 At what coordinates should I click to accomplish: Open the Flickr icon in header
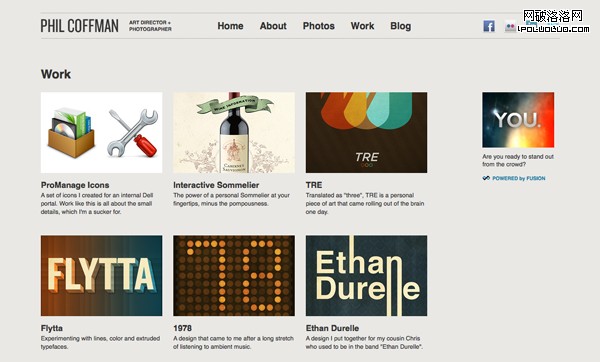pos(510,26)
